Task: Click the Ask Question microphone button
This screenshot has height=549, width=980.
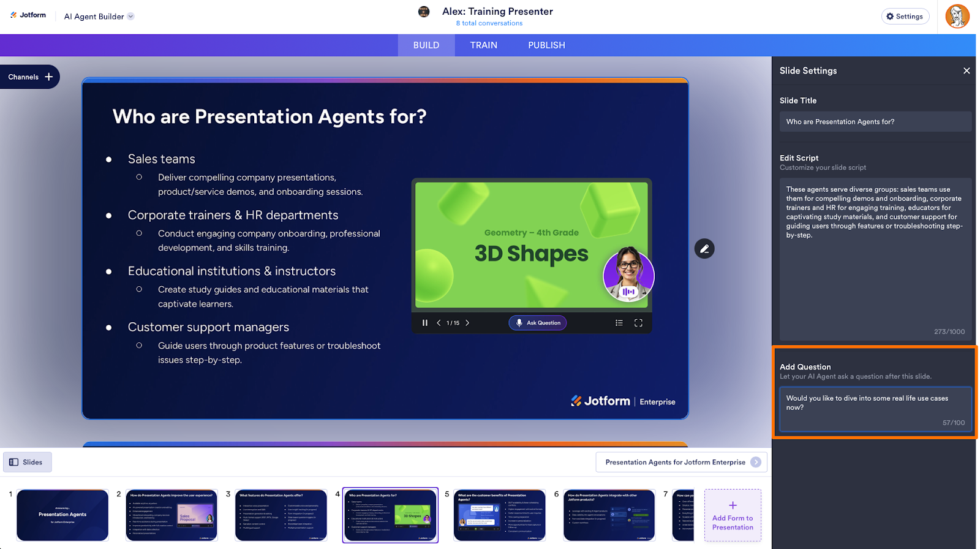Action: point(538,323)
